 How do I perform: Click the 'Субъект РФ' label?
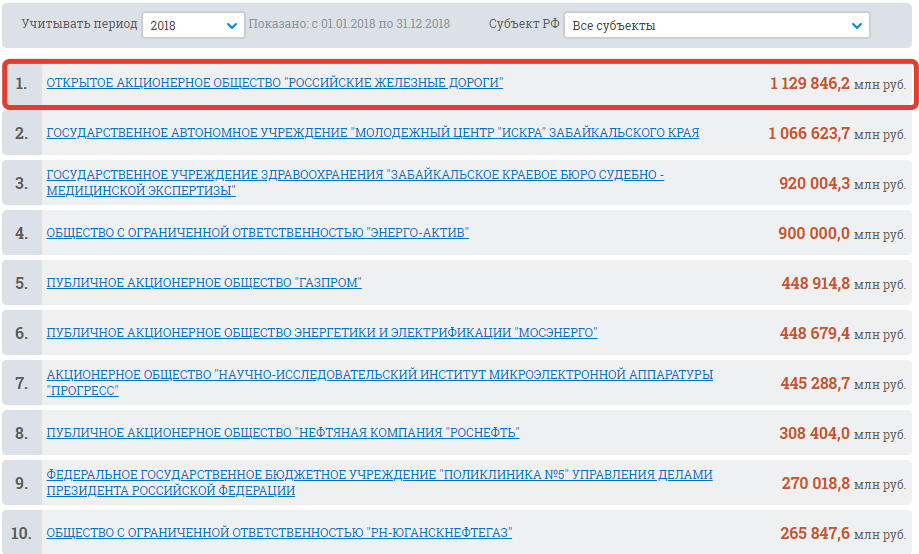click(x=524, y=24)
